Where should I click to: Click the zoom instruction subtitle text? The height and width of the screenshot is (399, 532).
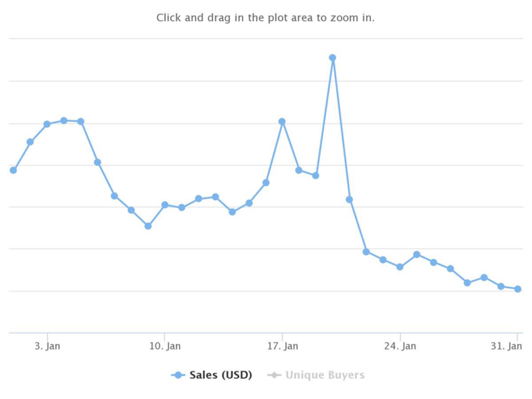tap(265, 18)
